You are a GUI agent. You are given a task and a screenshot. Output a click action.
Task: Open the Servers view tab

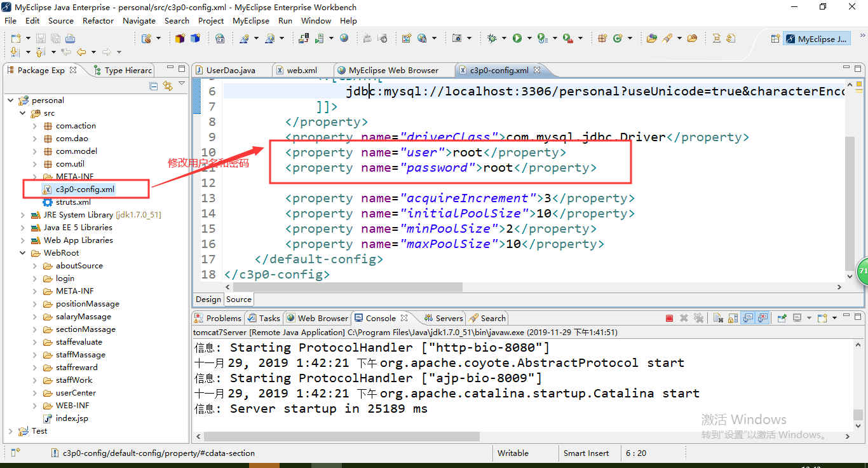[x=443, y=318]
